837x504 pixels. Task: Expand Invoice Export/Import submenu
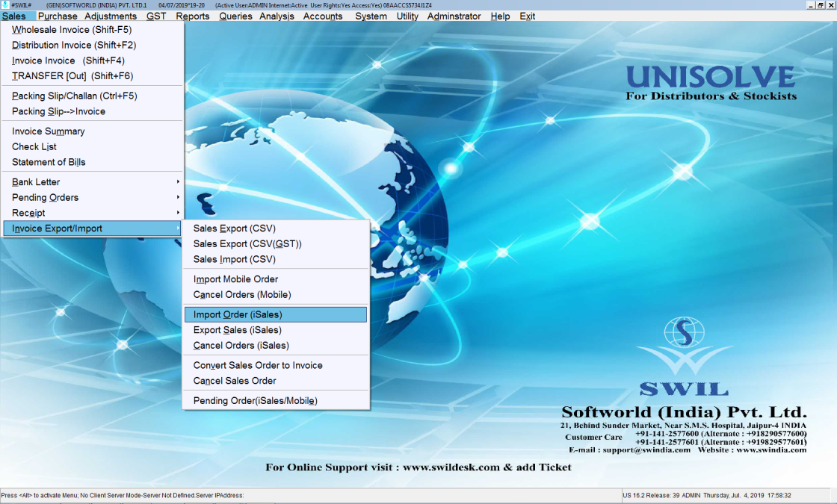[x=93, y=228]
